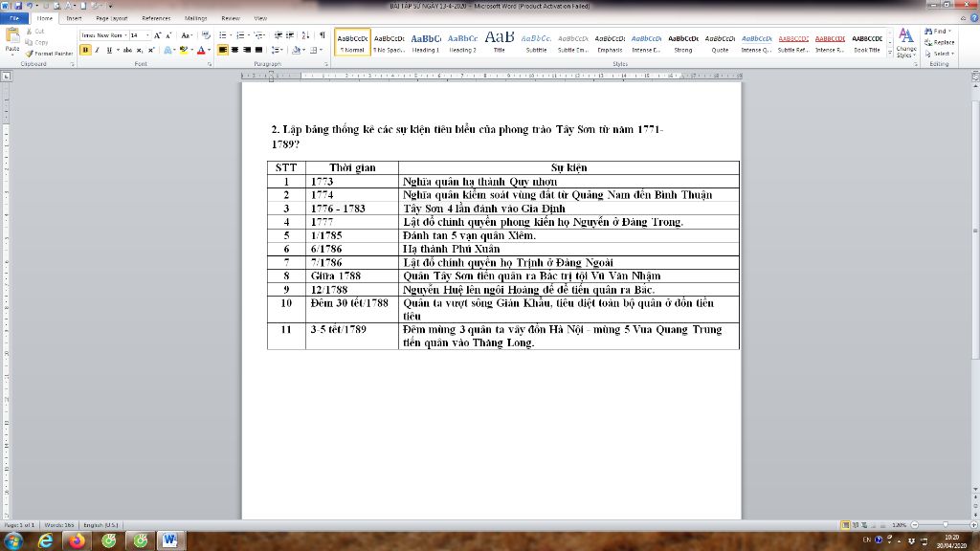Toggle Italic formatting
This screenshot has width=980, height=551.
[x=97, y=50]
